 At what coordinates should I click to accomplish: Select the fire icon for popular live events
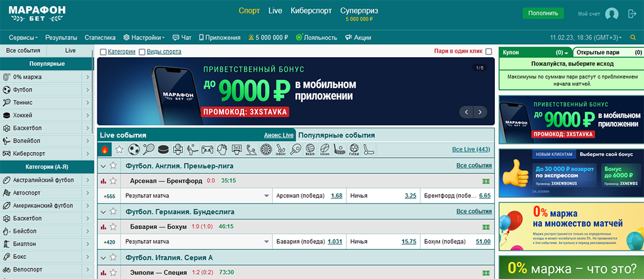(x=104, y=150)
